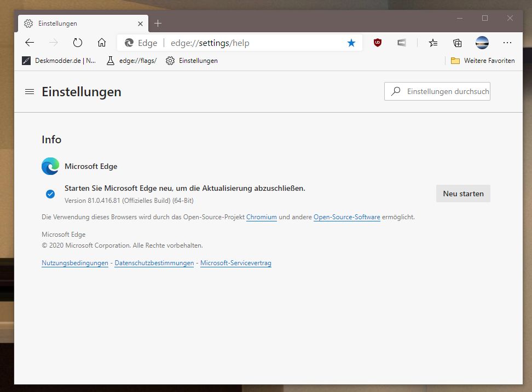
Task: Toggle the blue favorite star in address bar
Action: (x=351, y=43)
